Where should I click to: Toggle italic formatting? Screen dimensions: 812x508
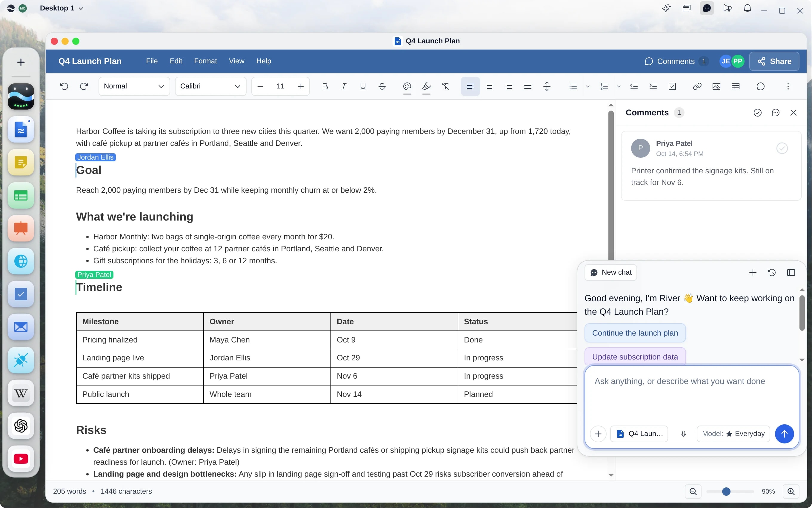pyautogui.click(x=344, y=86)
